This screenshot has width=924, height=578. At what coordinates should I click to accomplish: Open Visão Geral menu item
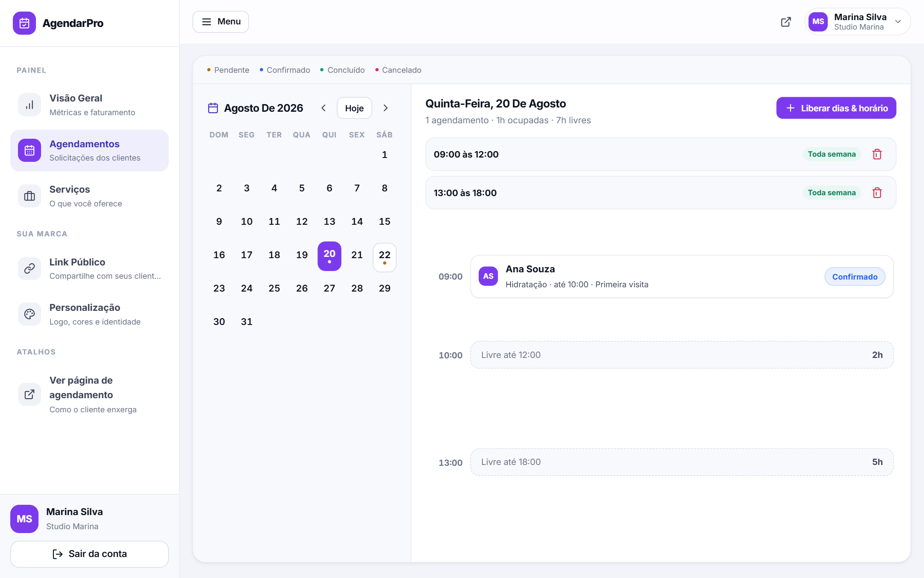(89, 105)
